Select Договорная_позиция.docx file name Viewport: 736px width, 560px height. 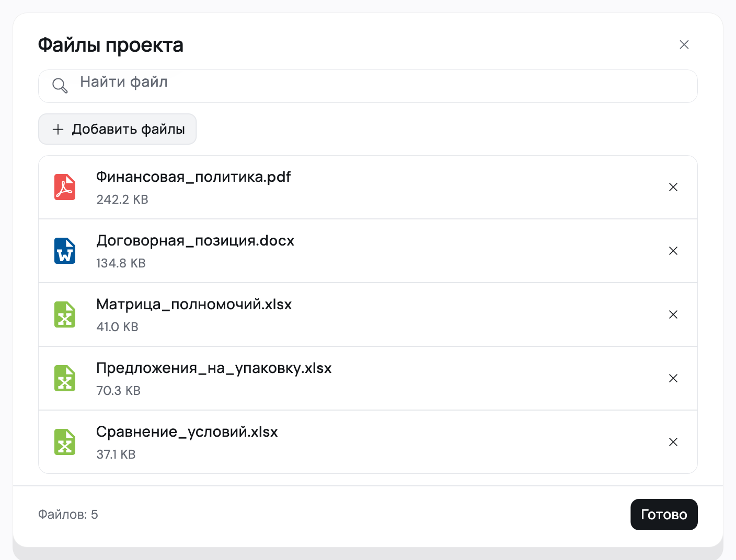(x=195, y=241)
